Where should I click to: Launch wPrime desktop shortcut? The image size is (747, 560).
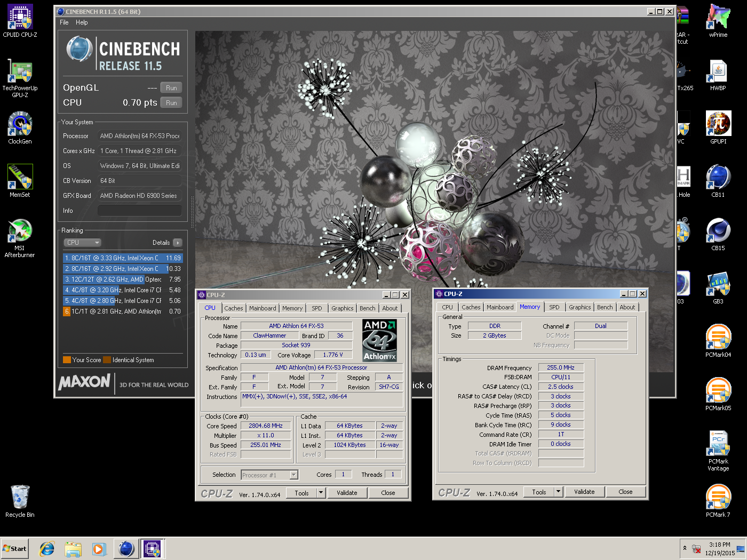pos(718,21)
